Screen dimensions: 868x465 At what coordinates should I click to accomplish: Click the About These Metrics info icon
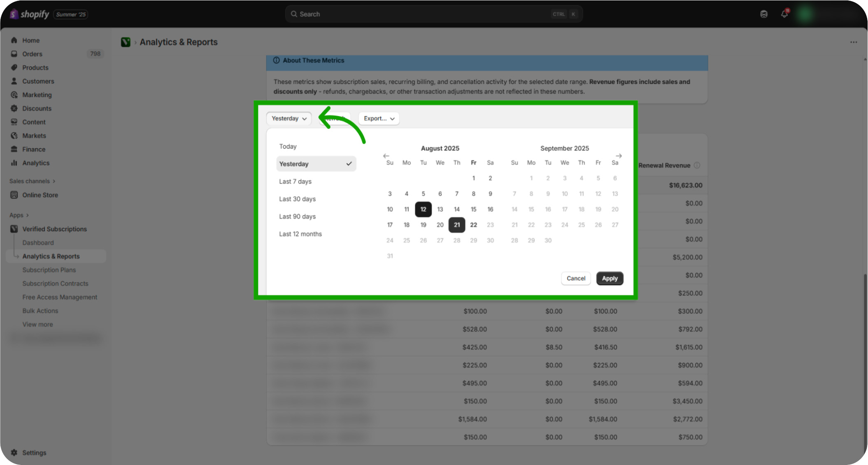277,60
